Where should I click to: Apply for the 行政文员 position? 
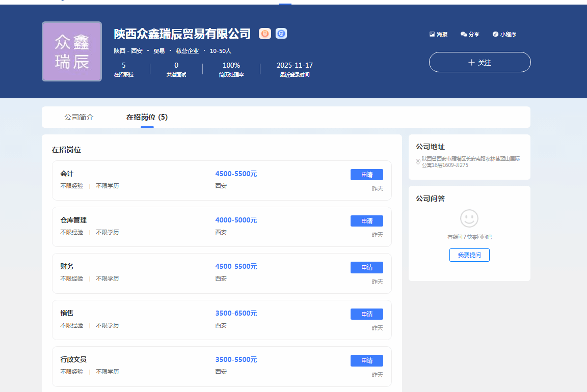[366, 360]
